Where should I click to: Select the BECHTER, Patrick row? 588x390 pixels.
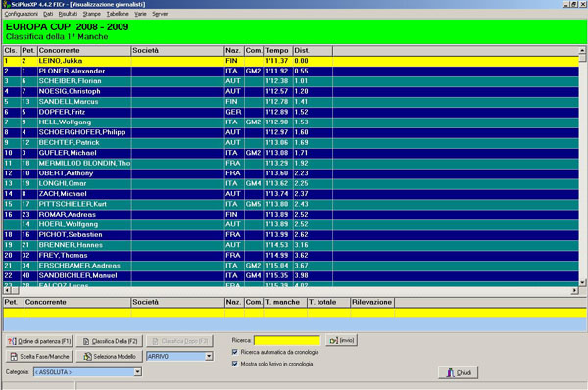click(291, 143)
